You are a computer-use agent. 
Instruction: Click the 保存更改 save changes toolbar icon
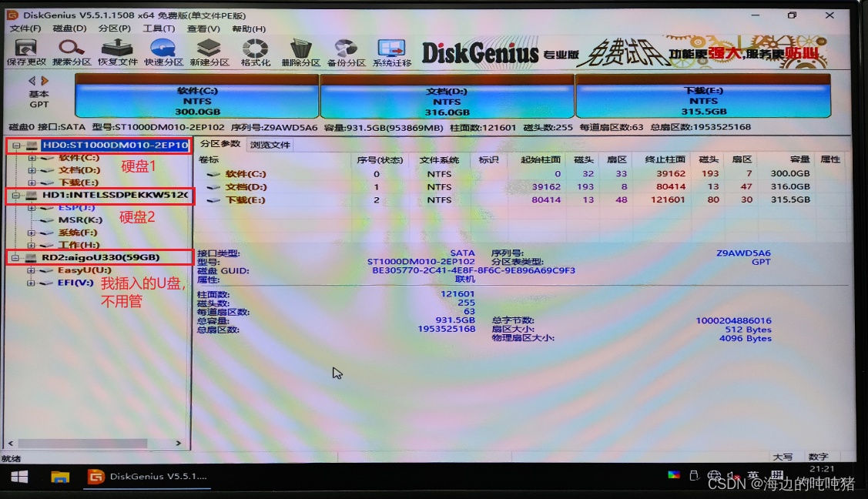(26, 53)
